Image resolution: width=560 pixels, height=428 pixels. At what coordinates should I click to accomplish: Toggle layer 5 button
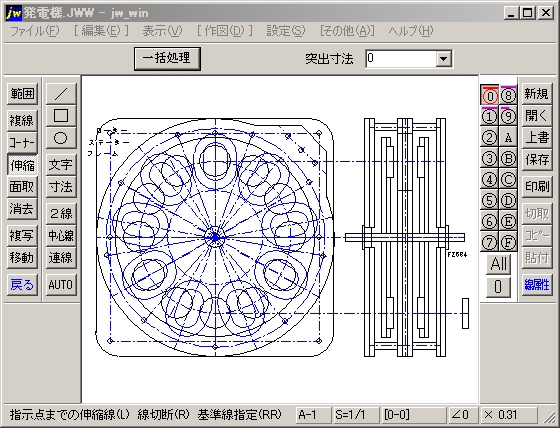click(489, 201)
